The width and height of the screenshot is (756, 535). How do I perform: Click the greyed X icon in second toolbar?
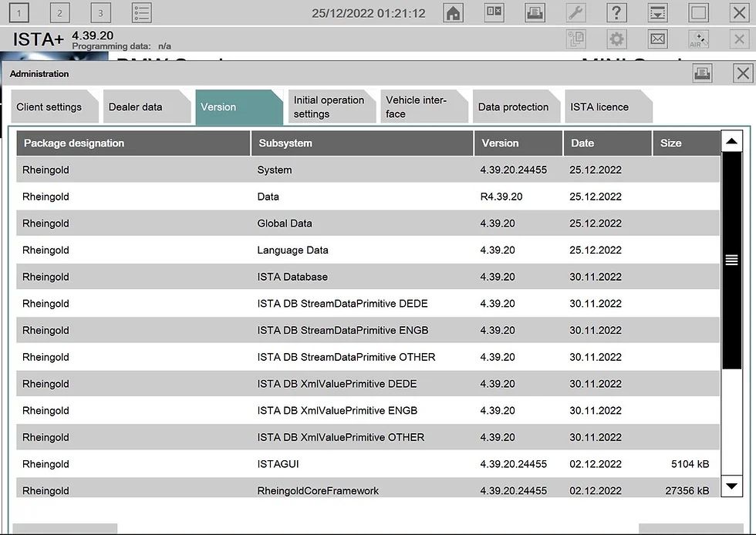[x=739, y=39]
